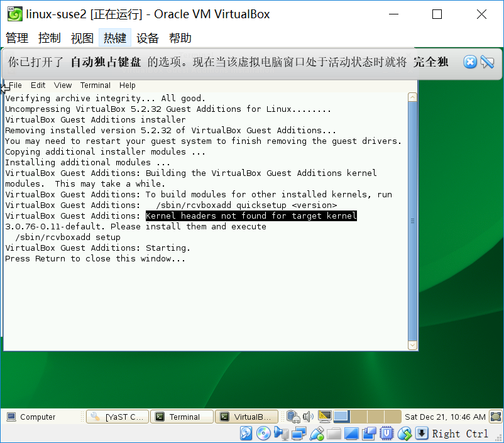This screenshot has width=504, height=443.
Task: Open the Computer main menu button
Action: tap(31, 417)
